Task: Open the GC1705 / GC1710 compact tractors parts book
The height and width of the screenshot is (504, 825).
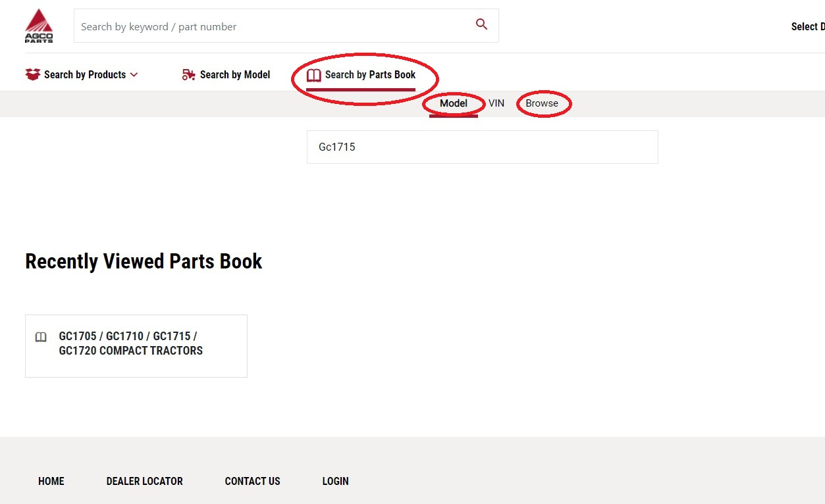Action: click(136, 346)
